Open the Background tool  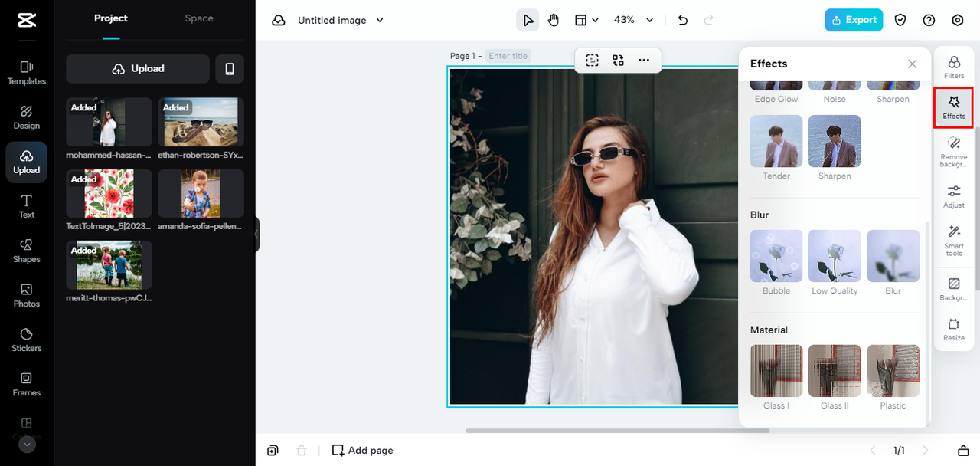(954, 289)
